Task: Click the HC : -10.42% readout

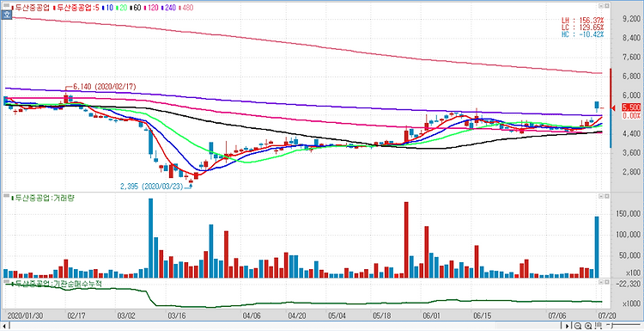Action: 583,34
